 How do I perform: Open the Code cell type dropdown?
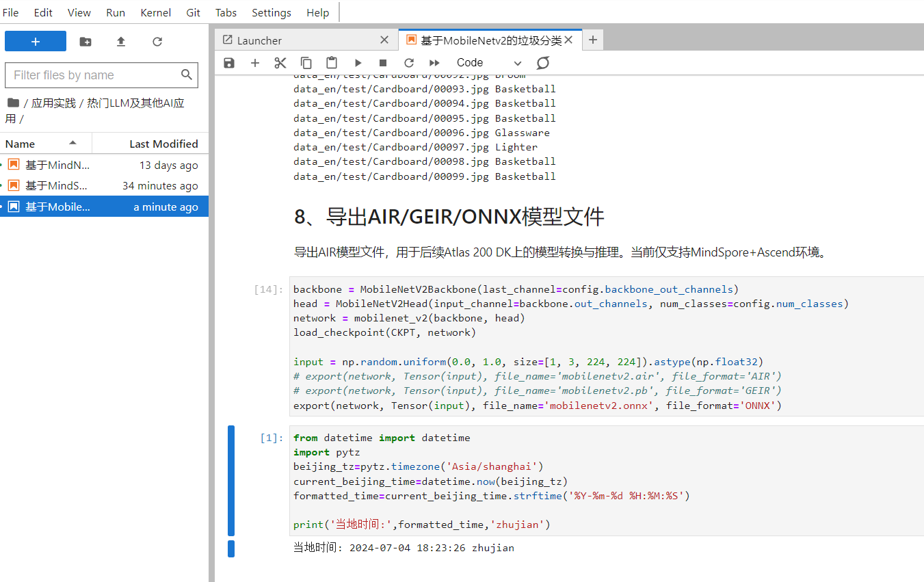point(488,63)
